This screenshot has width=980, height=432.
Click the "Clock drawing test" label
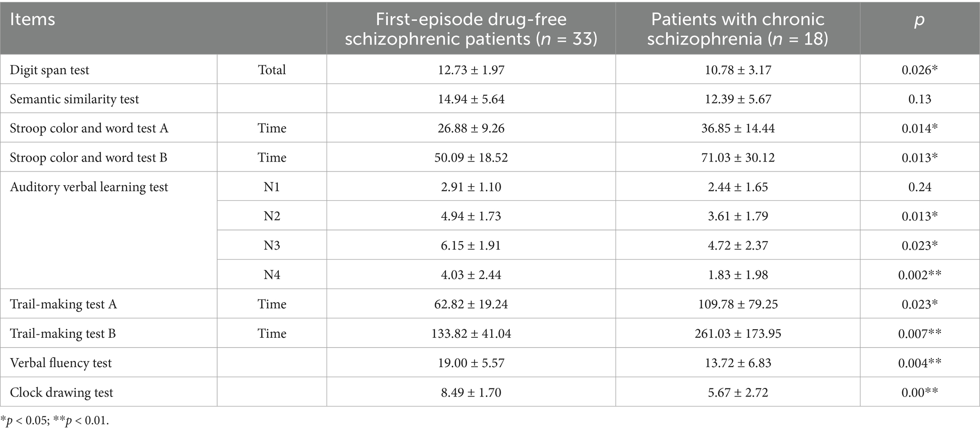pos(62,392)
